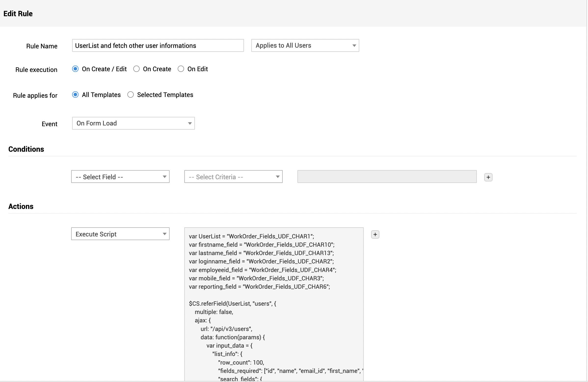588x382 pixels.
Task: Click the Applies to All Users dropdown arrow
Action: (354, 46)
